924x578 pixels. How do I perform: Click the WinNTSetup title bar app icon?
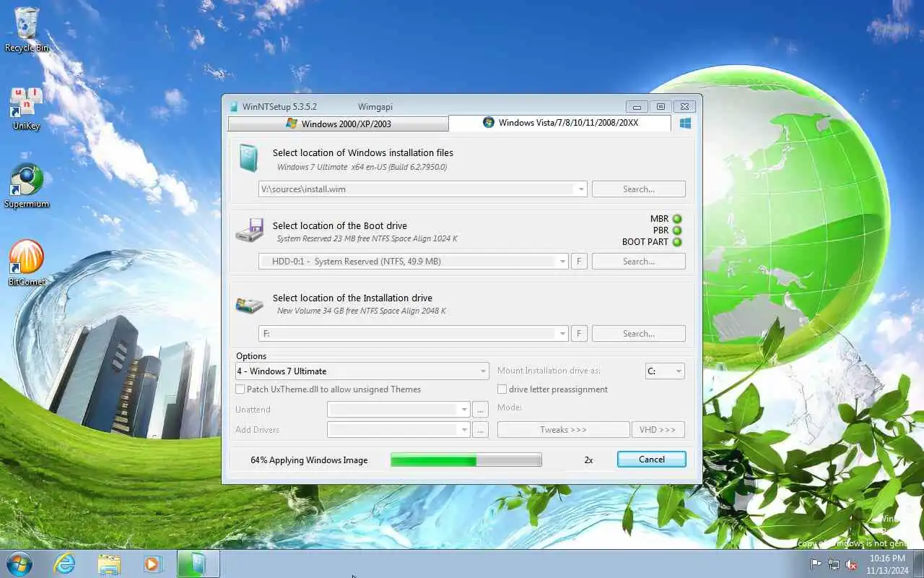(x=234, y=107)
